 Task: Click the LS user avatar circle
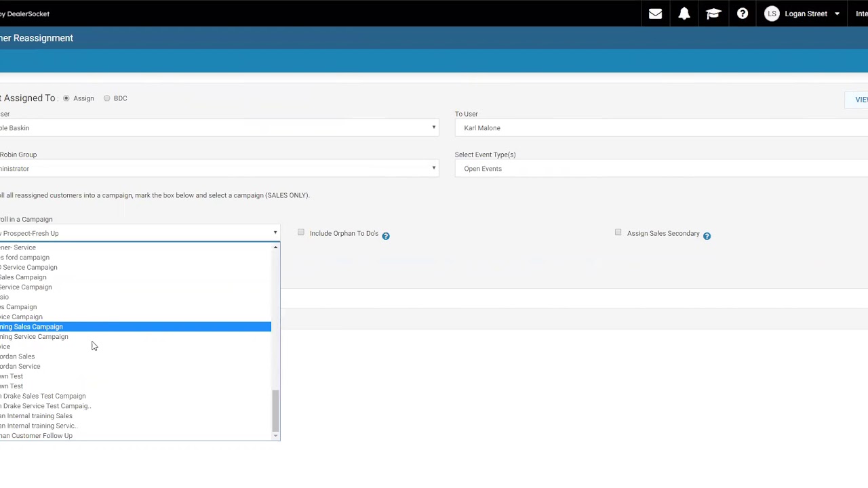pyautogui.click(x=772, y=14)
